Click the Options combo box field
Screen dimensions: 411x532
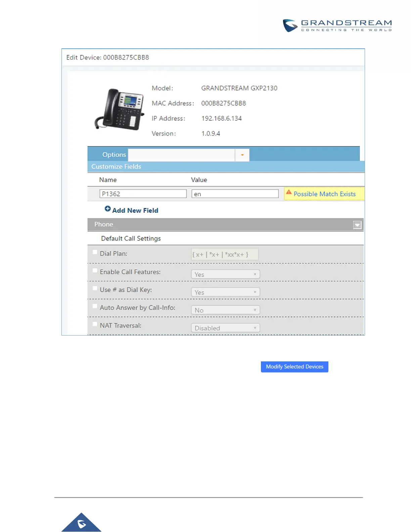point(181,155)
